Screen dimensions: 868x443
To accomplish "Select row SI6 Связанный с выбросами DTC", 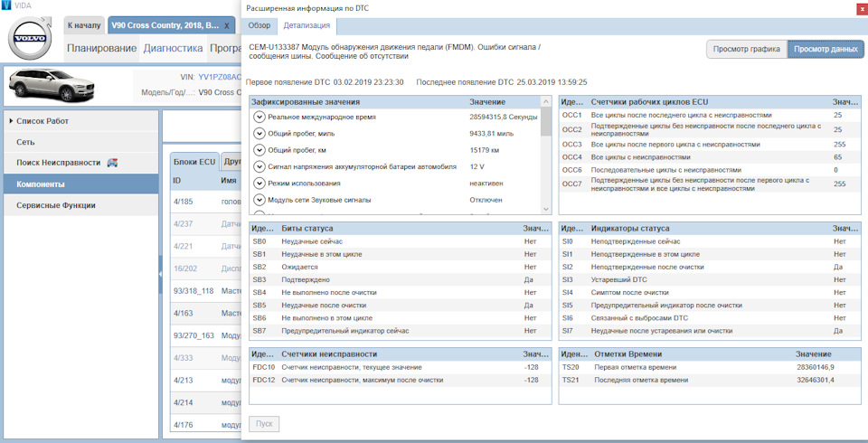I will pyautogui.click(x=710, y=318).
